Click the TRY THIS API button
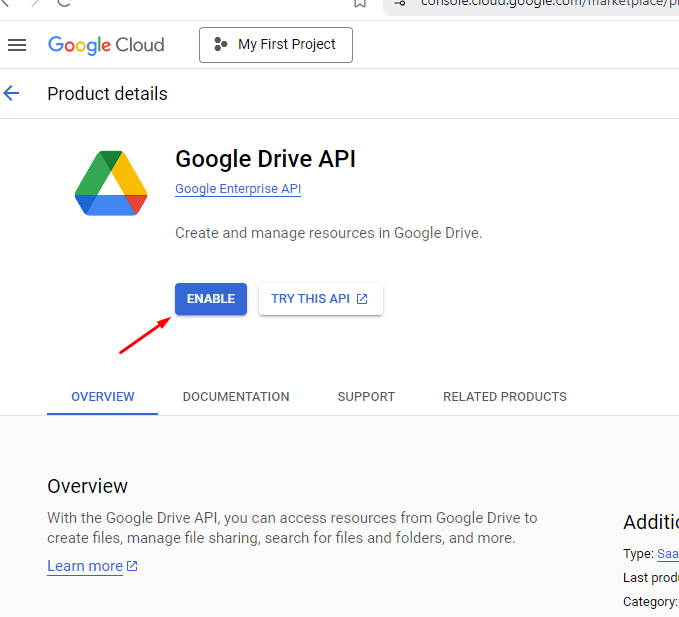 pos(320,299)
